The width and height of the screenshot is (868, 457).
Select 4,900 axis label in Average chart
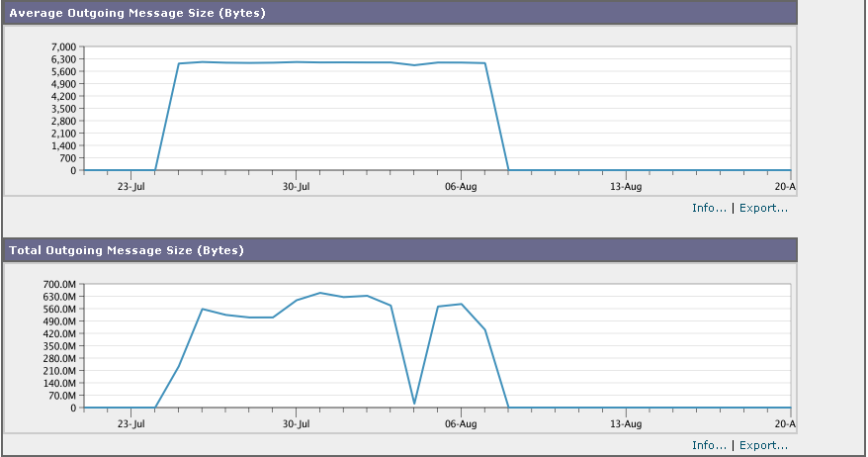pyautogui.click(x=63, y=84)
